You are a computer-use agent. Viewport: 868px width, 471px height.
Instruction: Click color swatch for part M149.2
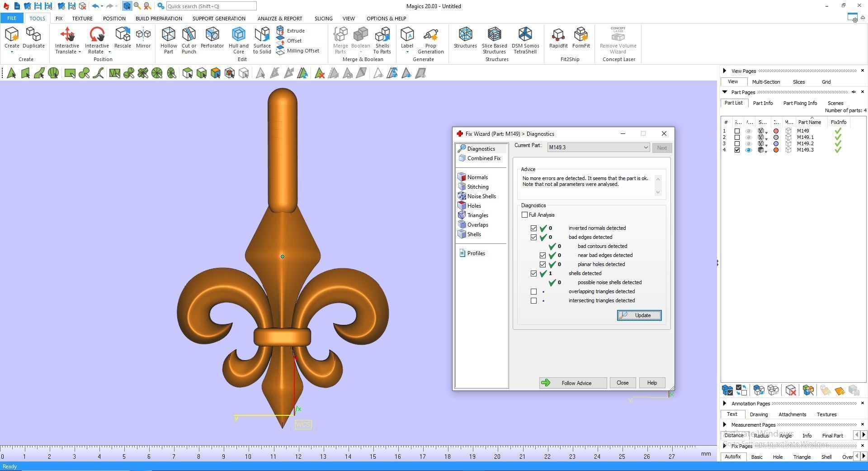click(x=776, y=144)
